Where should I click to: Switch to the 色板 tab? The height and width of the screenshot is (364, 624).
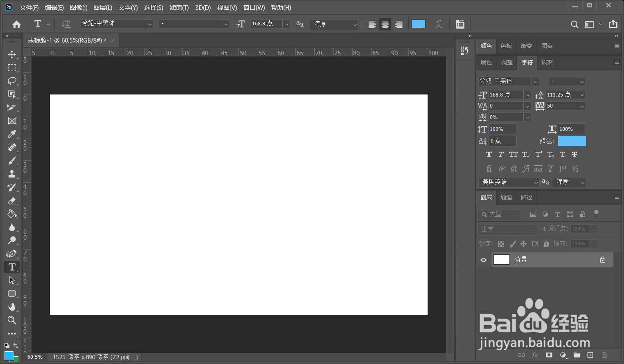(506, 46)
